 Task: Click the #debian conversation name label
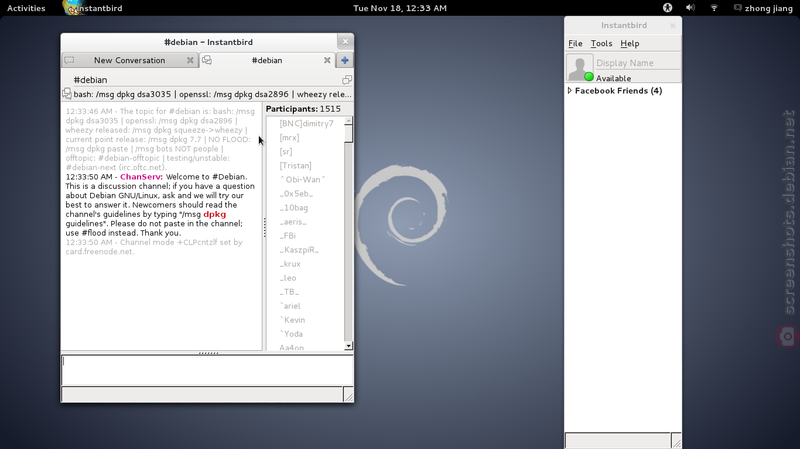(x=90, y=80)
